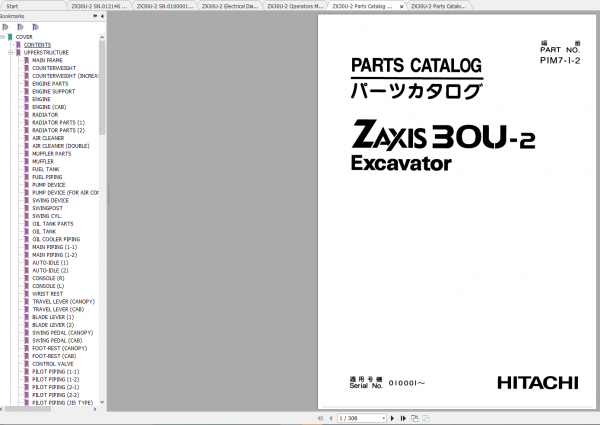Close the active ZX30U-2 Parts Catalog tab
600x425 pixels.
[x=401, y=7]
